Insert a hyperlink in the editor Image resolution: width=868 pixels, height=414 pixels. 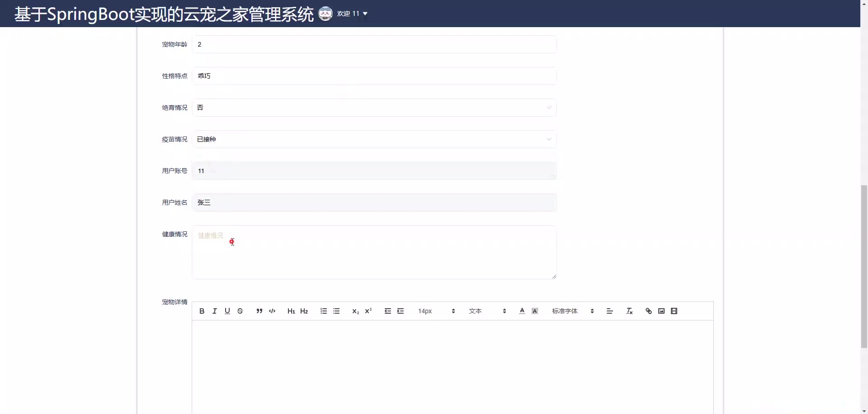[648, 311]
